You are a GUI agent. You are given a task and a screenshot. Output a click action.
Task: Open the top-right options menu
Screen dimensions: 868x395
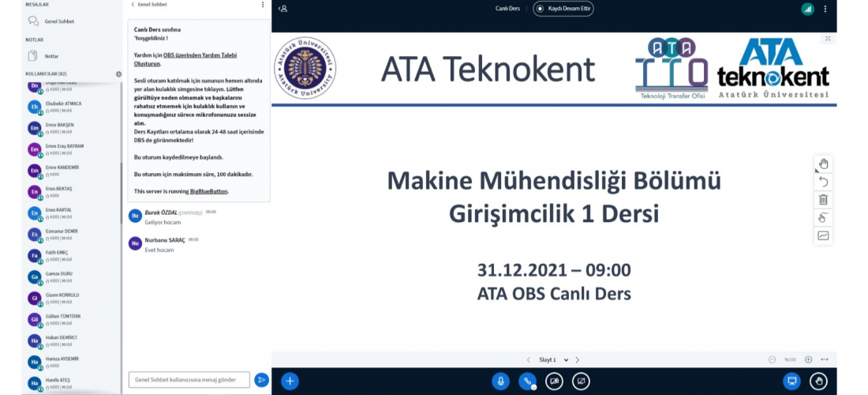point(825,9)
